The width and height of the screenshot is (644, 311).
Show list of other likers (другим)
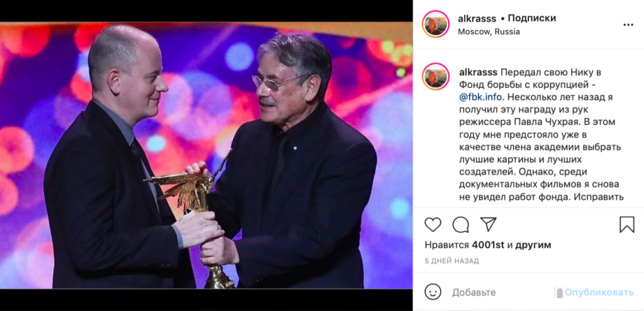533,246
